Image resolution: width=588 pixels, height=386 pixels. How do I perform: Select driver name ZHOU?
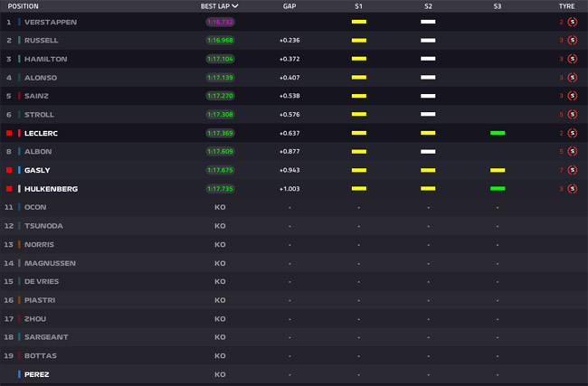point(35,319)
